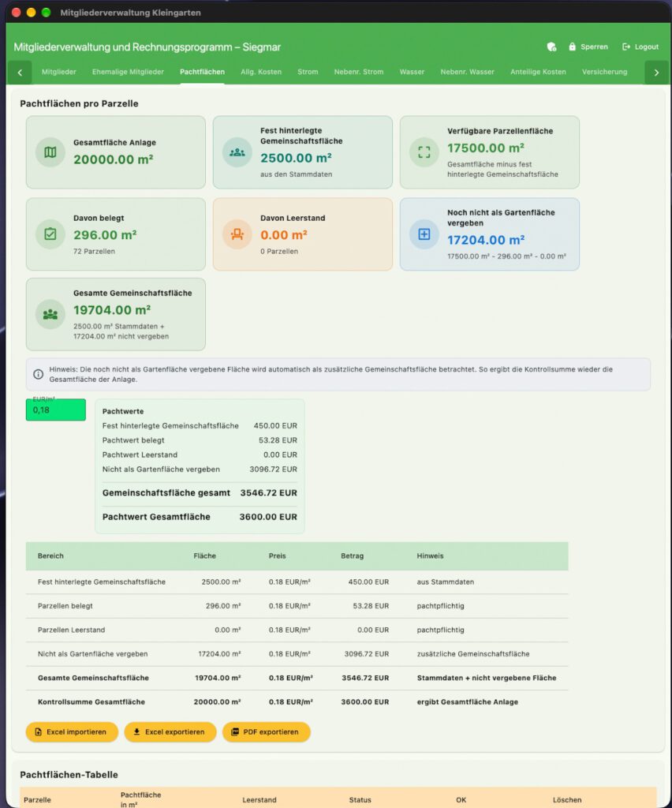Click the '0 Parzellen' text

(x=279, y=252)
